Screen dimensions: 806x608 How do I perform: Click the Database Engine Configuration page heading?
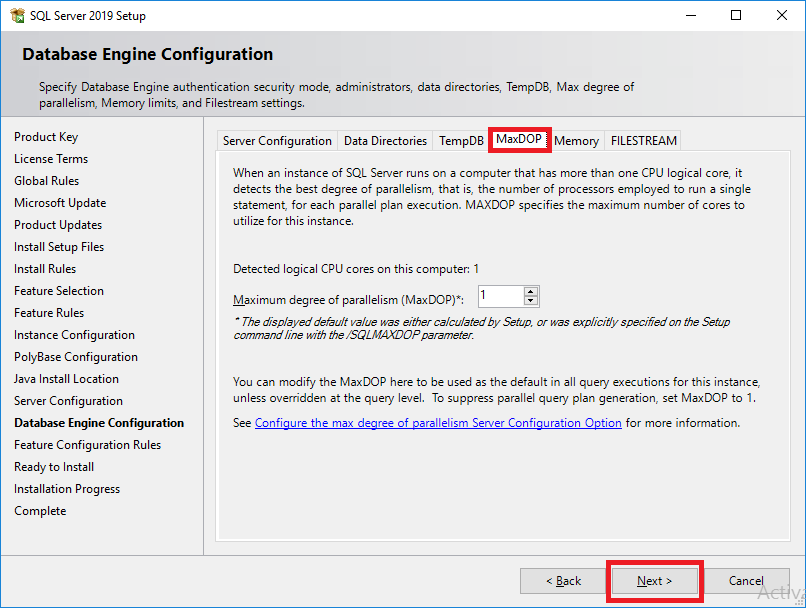(148, 54)
